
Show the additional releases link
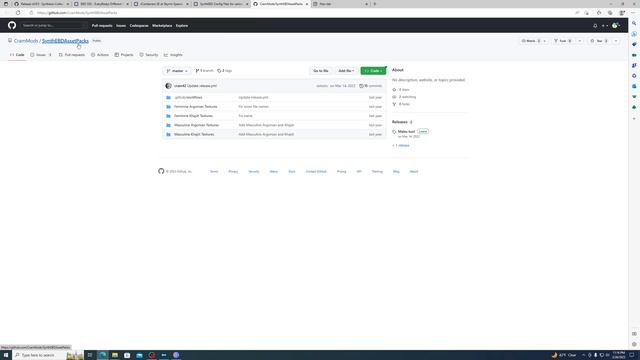coord(401,145)
